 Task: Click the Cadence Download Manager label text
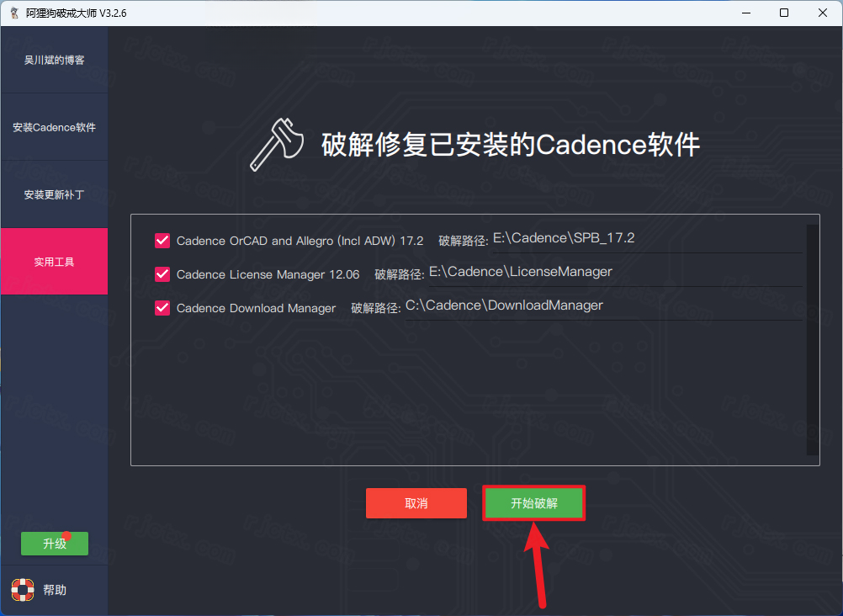(x=256, y=308)
